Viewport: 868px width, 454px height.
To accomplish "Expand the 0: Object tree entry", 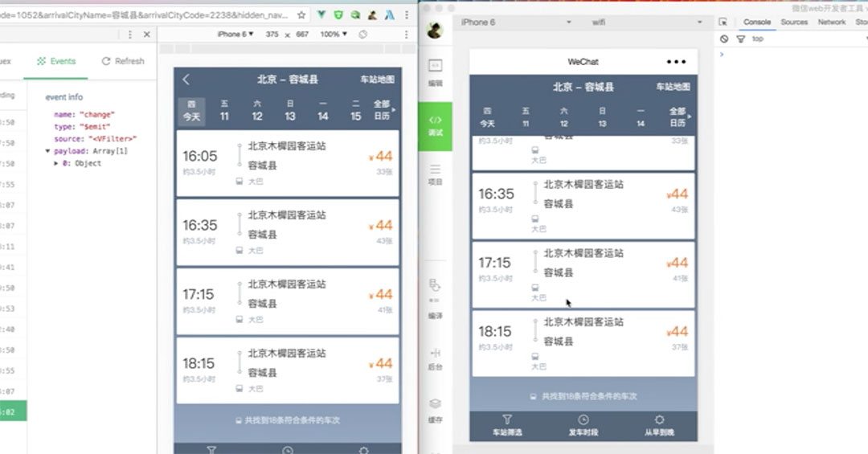I will pos(56,163).
